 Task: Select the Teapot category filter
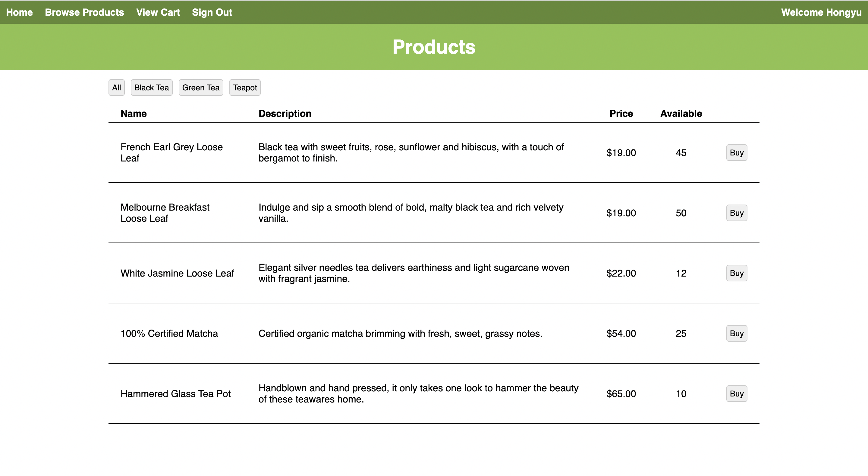[245, 88]
